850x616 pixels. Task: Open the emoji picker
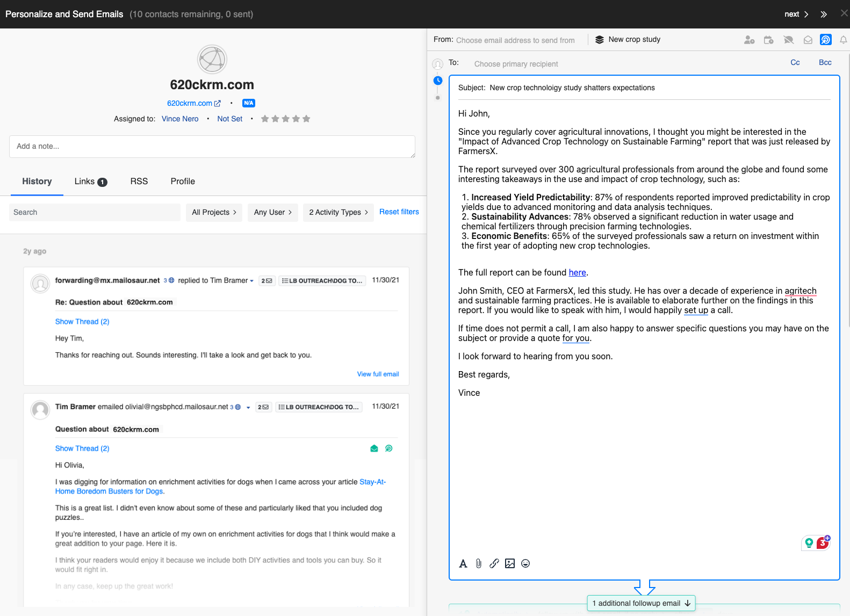pyautogui.click(x=525, y=563)
